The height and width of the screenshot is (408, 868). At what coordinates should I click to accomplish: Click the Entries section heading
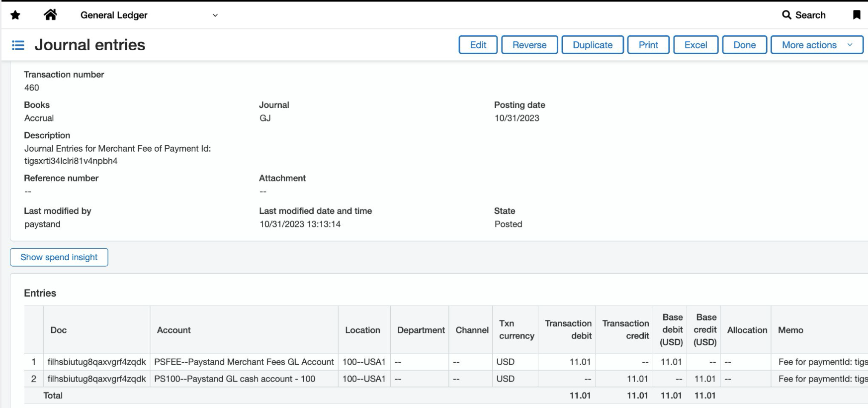(40, 293)
